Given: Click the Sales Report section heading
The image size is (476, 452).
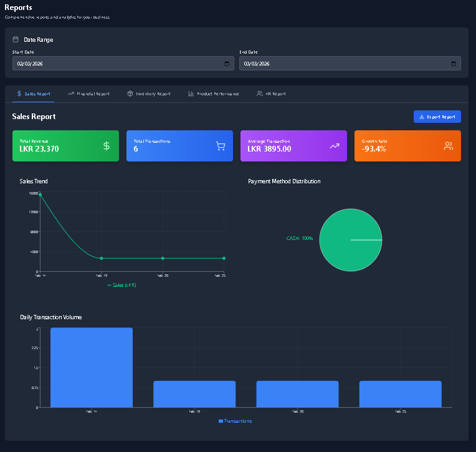Looking at the screenshot, I should 34,117.
